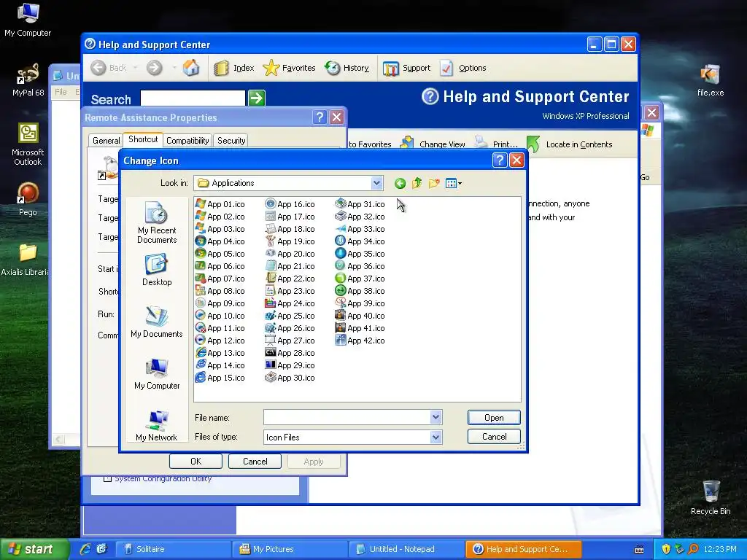Select the MyPal 68 desktop icon
The width and height of the screenshot is (747, 560).
point(28,80)
